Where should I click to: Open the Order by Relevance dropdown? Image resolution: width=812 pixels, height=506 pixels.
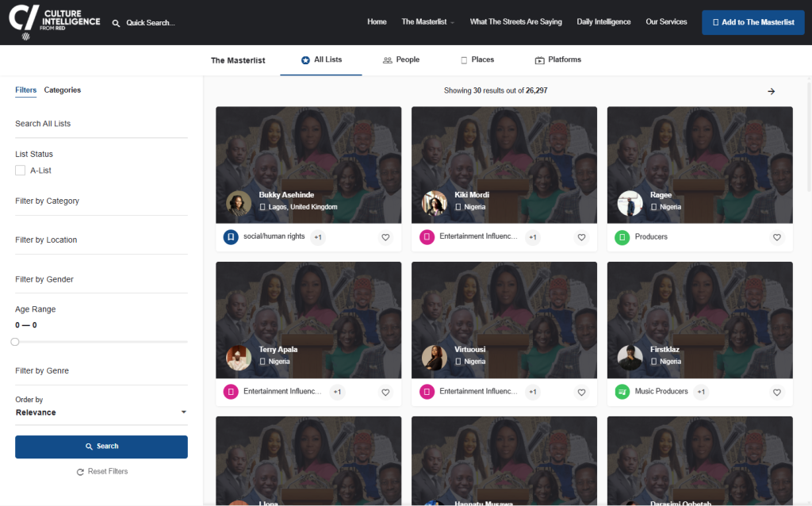click(x=101, y=412)
